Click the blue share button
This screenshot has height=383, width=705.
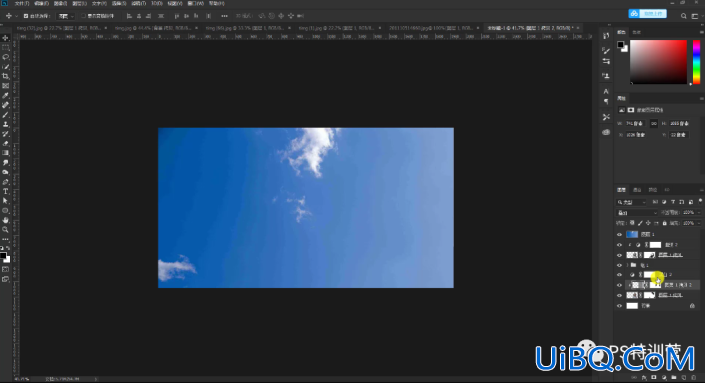(647, 13)
